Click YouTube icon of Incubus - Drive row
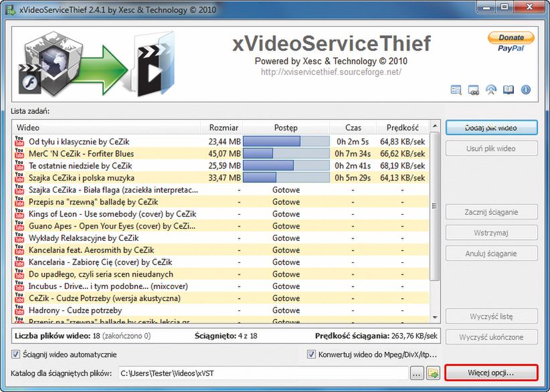This screenshot has width=550, height=392. tap(19, 286)
